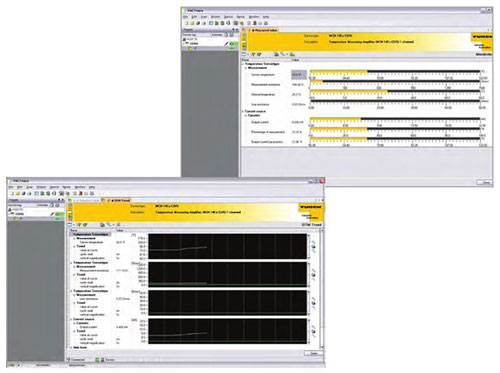Click view dropdown arrow in DTM Trend toolbar
500x373 pixels.
pos(74,225)
